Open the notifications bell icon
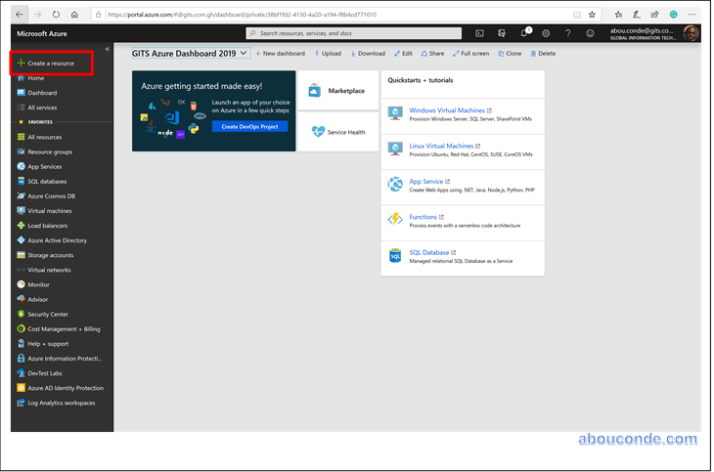Image resolution: width=714 pixels, height=472 pixels. pyautogui.click(x=525, y=33)
